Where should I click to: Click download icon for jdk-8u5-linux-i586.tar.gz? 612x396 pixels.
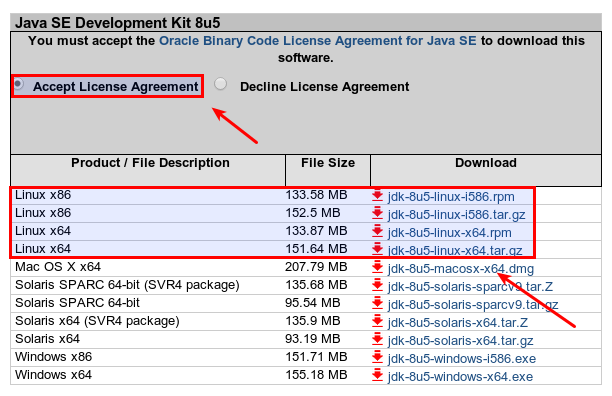377,213
